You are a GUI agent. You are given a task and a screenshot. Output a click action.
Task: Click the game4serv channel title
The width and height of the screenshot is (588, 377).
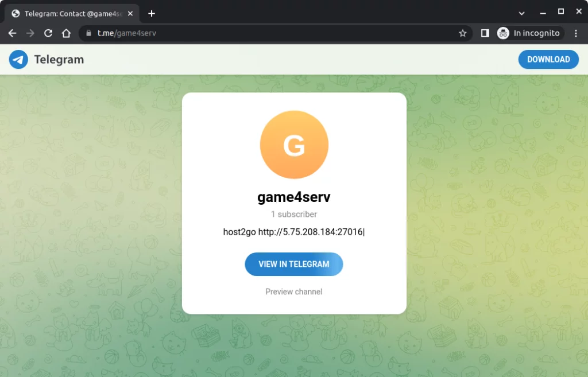click(293, 197)
